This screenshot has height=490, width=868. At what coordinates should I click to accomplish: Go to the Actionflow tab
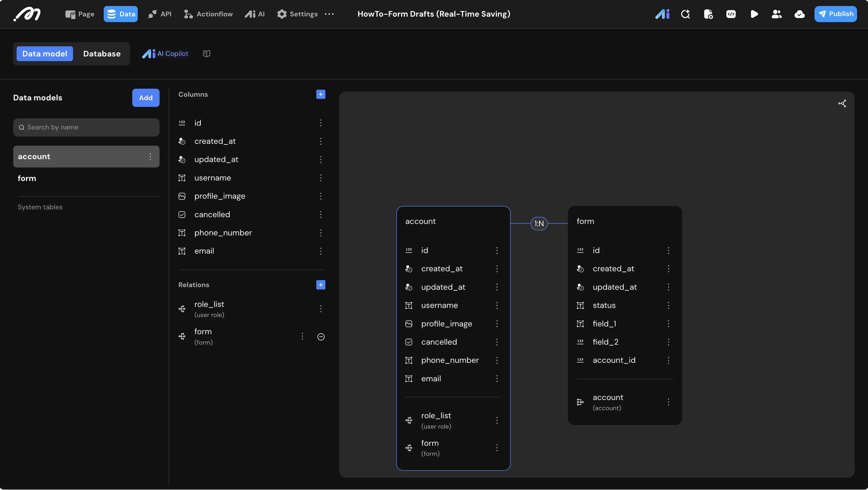(x=208, y=14)
